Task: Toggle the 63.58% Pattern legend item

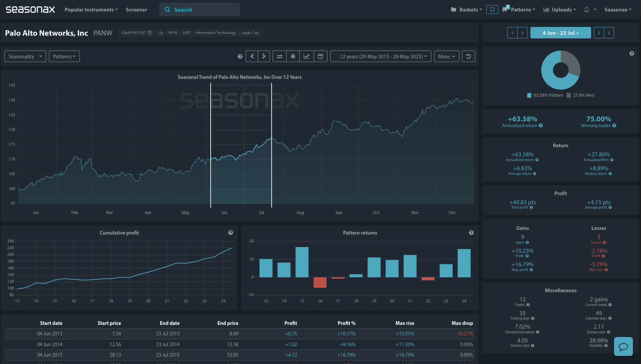Action: [x=545, y=95]
